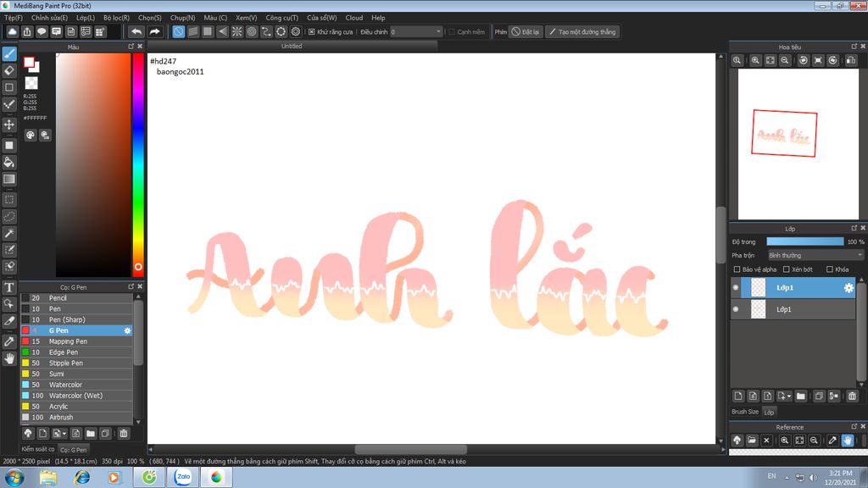The width and height of the screenshot is (868, 488).
Task: Open Internet Explorer from the taskbar
Action: click(x=82, y=477)
